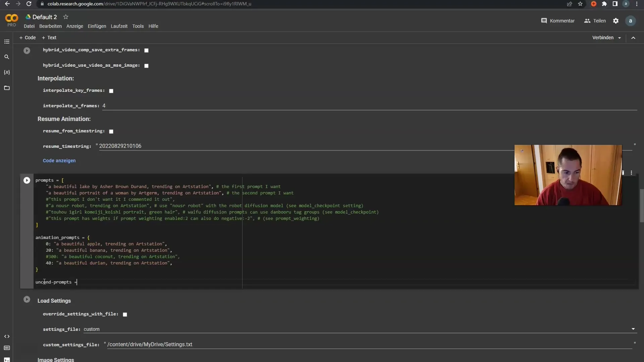Open the command palette icon
This screenshot has height=362, width=644.
point(7,348)
